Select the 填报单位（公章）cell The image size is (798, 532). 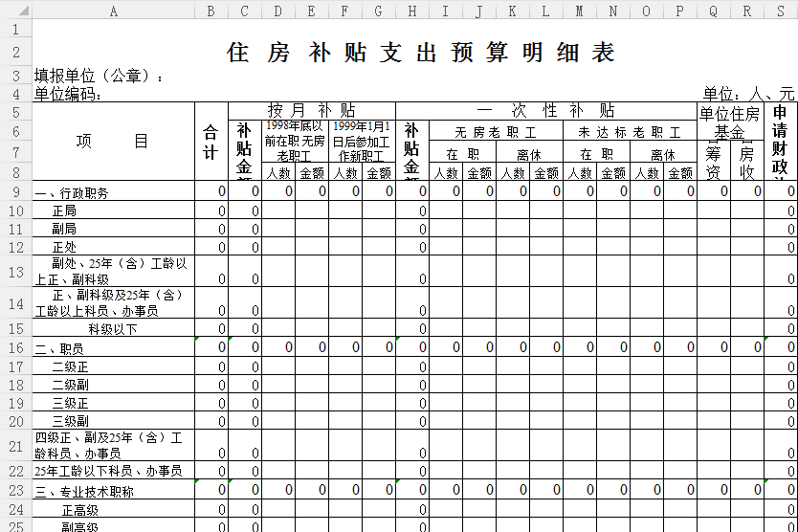[100, 76]
